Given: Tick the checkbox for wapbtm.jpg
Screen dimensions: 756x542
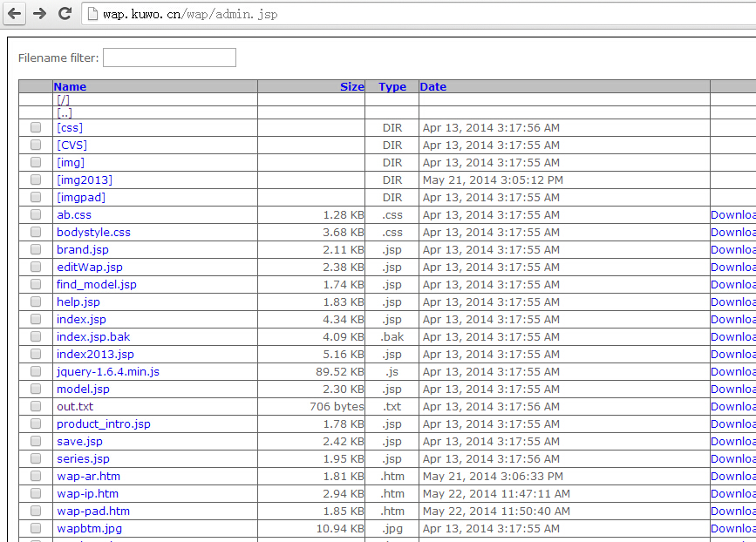Looking at the screenshot, I should [x=36, y=528].
